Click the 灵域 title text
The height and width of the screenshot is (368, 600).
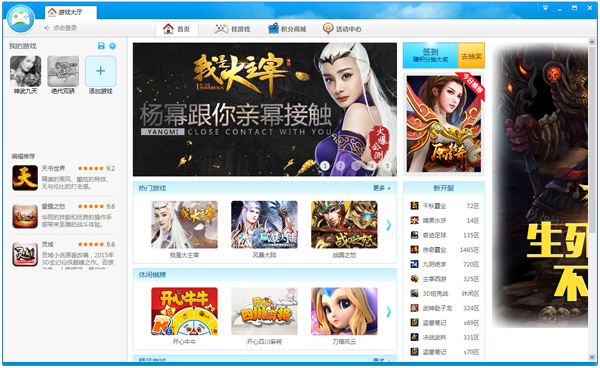coord(48,244)
